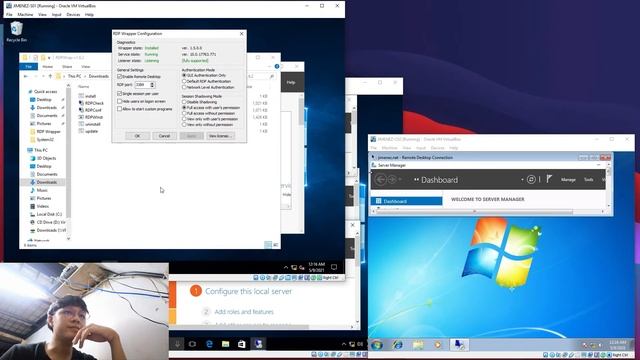Viewport: 640px width, 360px height.
Task: Click the Server Manager refresh icon
Action: [531, 179]
